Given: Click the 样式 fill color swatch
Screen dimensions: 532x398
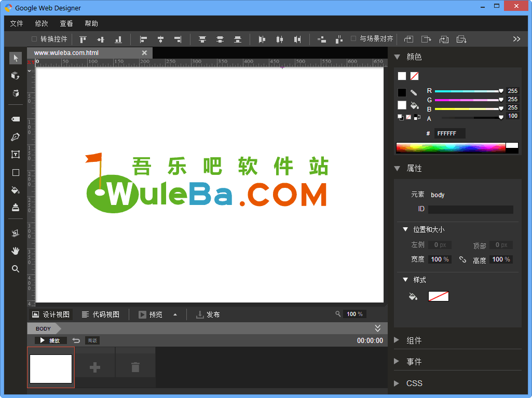Looking at the screenshot, I should pyautogui.click(x=439, y=296).
